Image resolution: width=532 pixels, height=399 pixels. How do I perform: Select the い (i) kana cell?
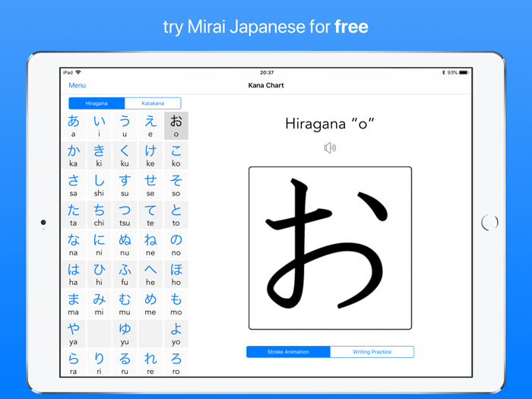(99, 126)
